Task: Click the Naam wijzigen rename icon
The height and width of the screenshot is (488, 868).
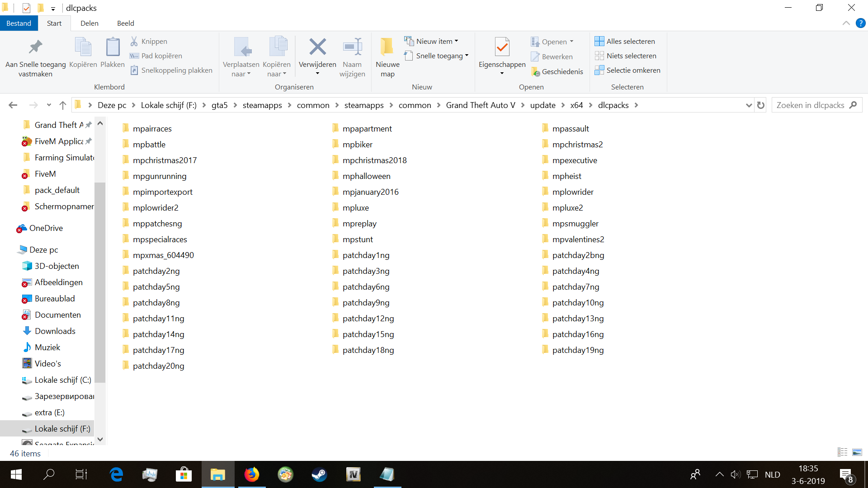Action: pyautogui.click(x=352, y=47)
